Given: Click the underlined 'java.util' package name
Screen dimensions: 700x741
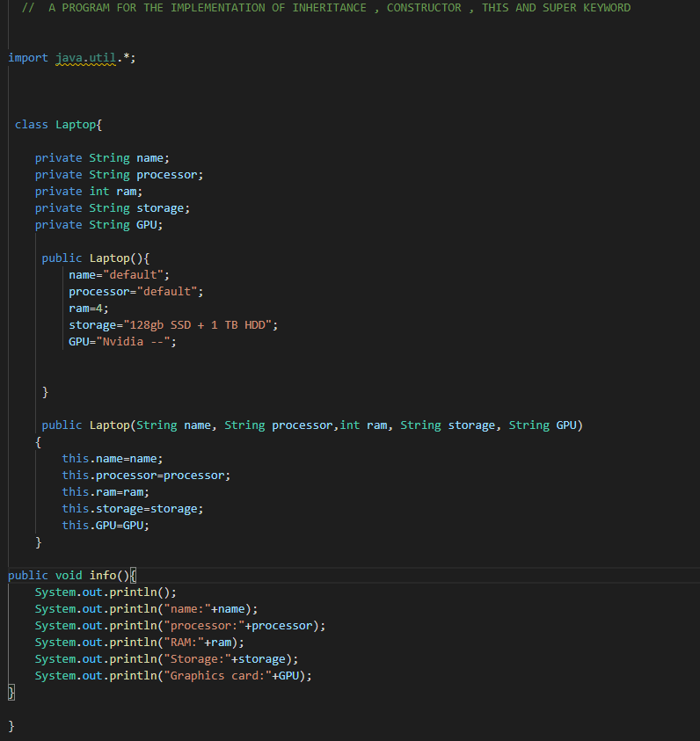Looking at the screenshot, I should tap(85, 58).
